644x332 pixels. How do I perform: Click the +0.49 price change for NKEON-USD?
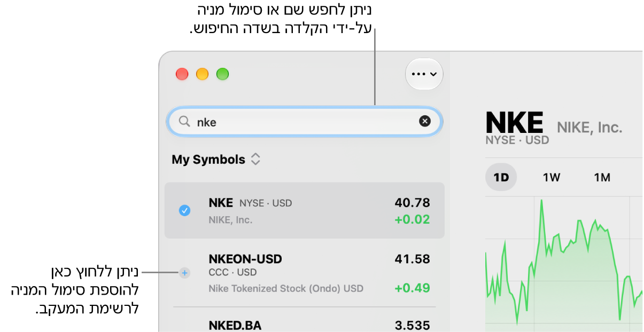point(412,288)
